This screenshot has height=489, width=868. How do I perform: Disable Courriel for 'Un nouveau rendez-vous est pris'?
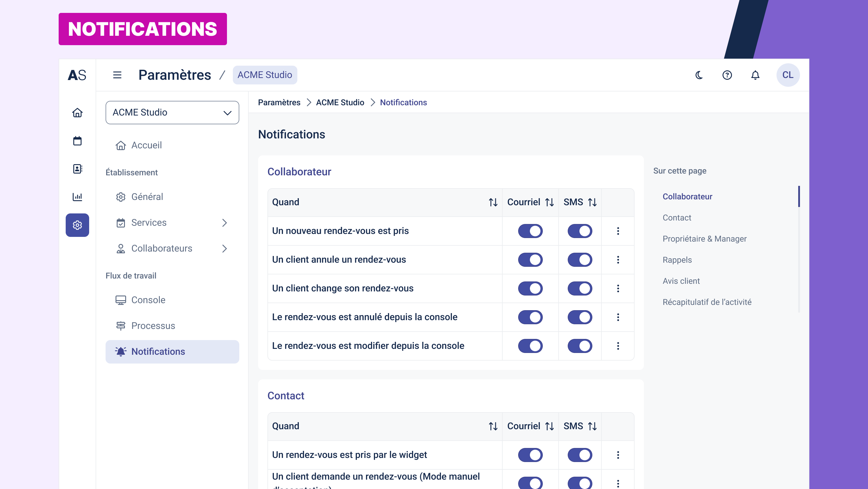pyautogui.click(x=530, y=231)
